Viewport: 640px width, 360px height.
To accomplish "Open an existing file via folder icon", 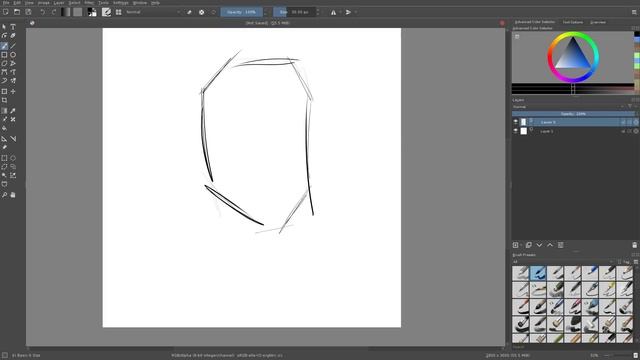I will pos(17,12).
